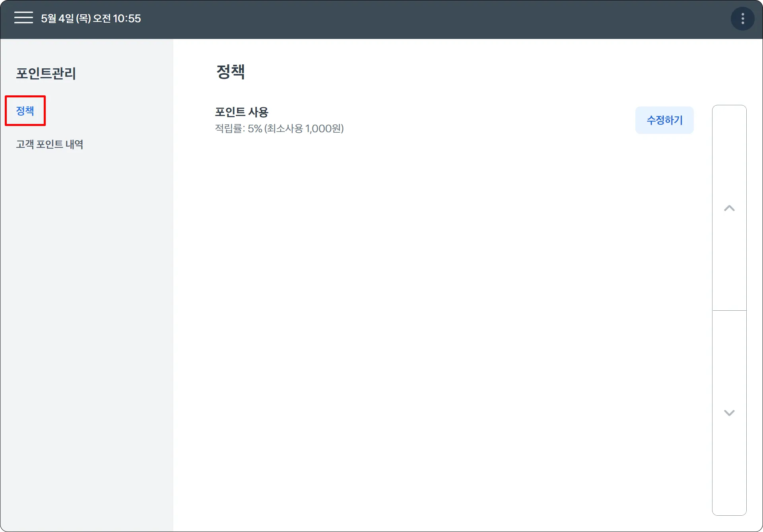Select 정책 in the sidebar
The image size is (763, 532).
pyautogui.click(x=25, y=111)
